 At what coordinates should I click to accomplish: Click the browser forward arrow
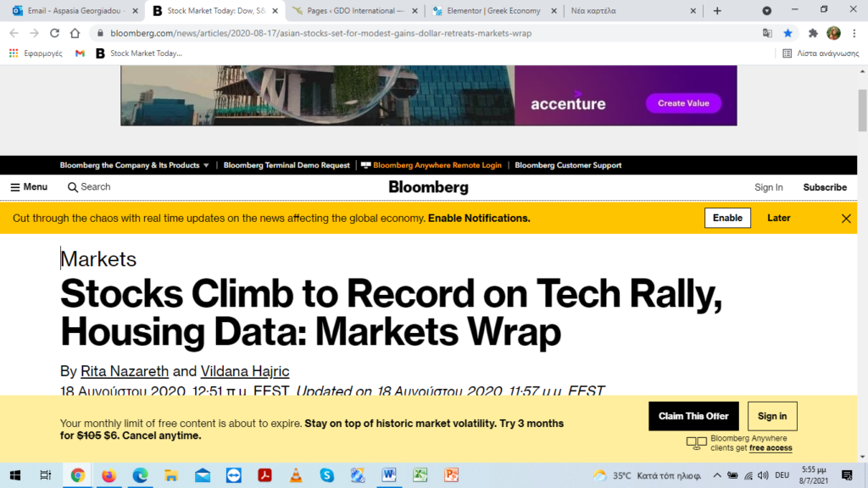click(34, 33)
